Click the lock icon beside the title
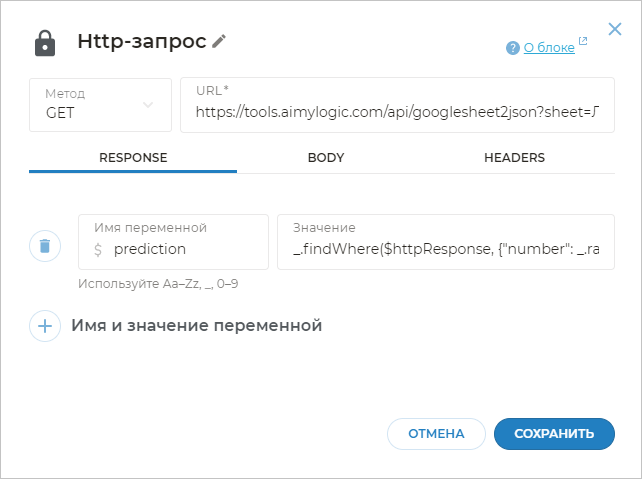Screen dimensions: 642x479 pyautogui.click(x=45, y=43)
